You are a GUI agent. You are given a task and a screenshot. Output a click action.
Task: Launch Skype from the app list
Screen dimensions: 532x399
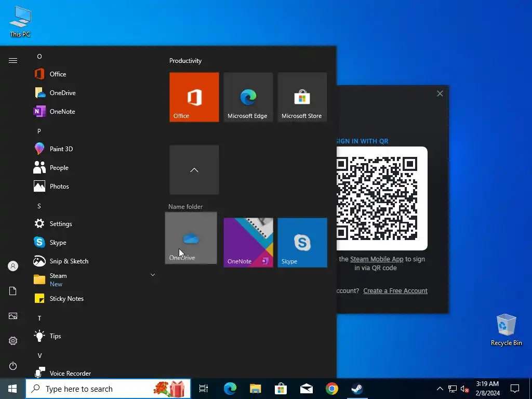coord(95,242)
